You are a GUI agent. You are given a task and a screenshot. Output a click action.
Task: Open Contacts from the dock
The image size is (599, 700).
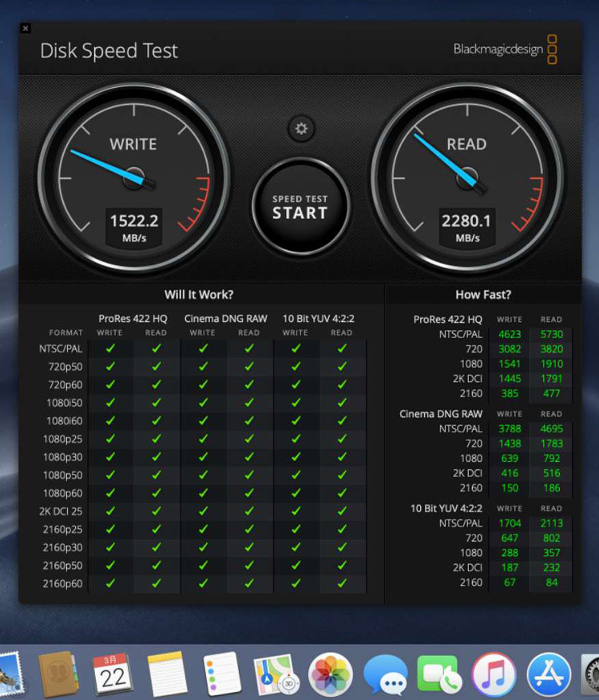coord(58,674)
